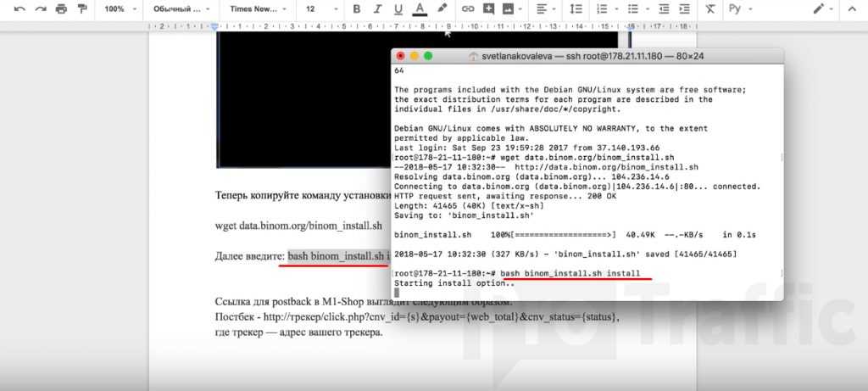Select the Paint format roller tool
This screenshot has height=391, width=868.
(x=81, y=8)
